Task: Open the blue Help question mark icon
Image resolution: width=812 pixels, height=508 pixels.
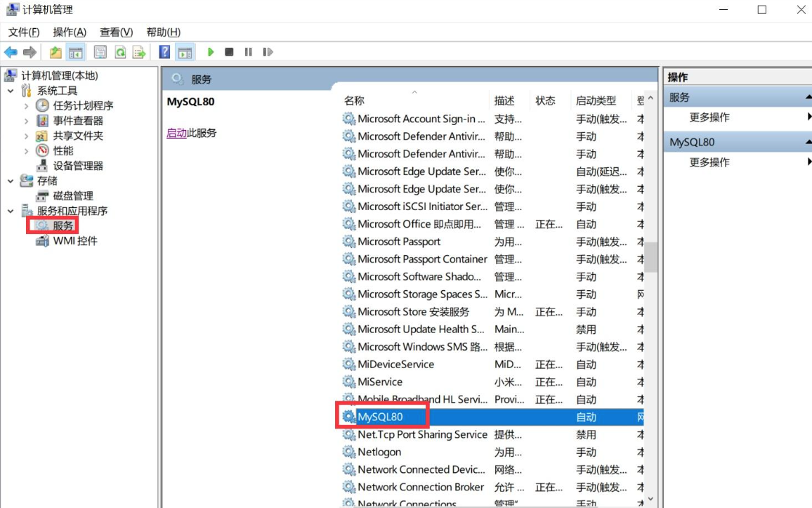Action: [164, 52]
